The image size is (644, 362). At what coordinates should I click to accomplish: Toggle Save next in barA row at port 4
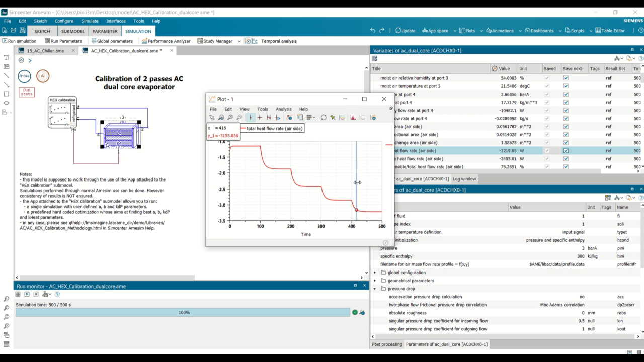(x=566, y=95)
